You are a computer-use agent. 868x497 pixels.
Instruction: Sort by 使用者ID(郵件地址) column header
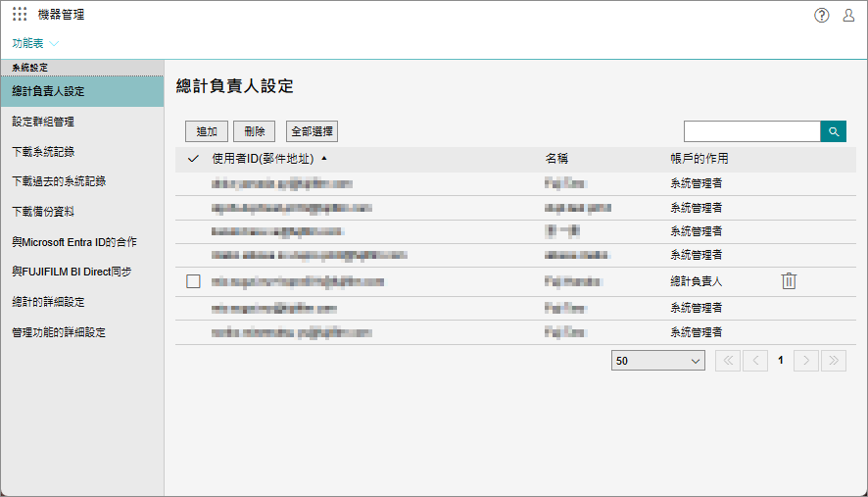click(262, 159)
